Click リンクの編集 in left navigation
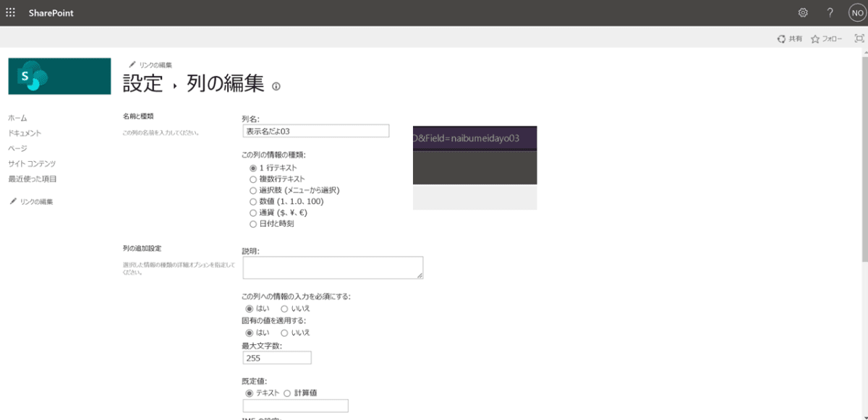This screenshot has height=420, width=868. tap(31, 202)
